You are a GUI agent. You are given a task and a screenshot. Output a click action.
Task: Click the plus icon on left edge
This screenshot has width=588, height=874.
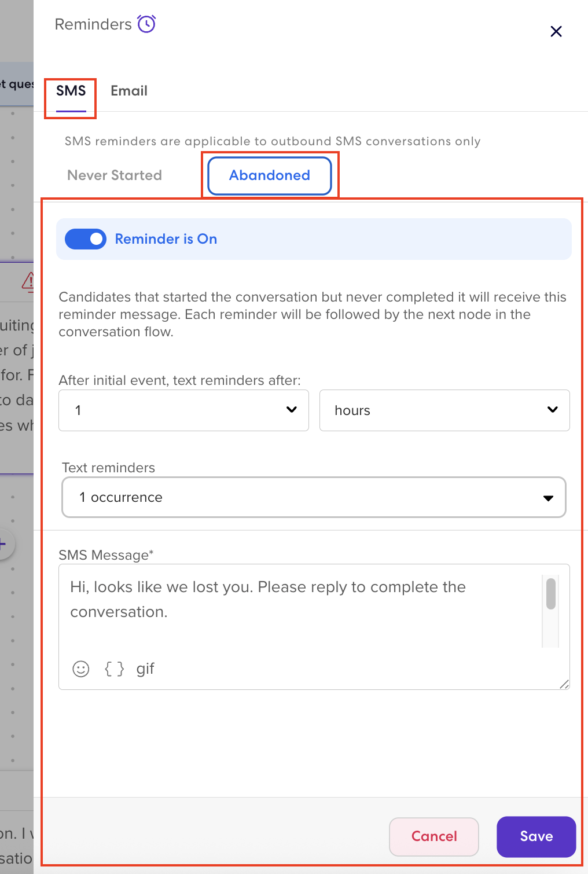coord(3,544)
